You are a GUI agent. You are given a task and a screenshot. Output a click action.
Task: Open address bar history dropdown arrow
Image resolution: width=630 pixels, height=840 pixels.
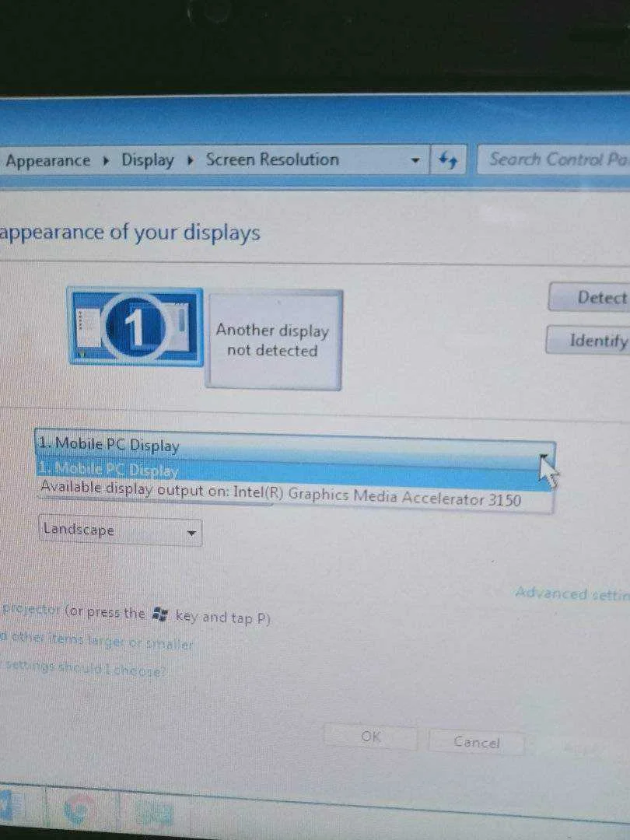pos(415,159)
